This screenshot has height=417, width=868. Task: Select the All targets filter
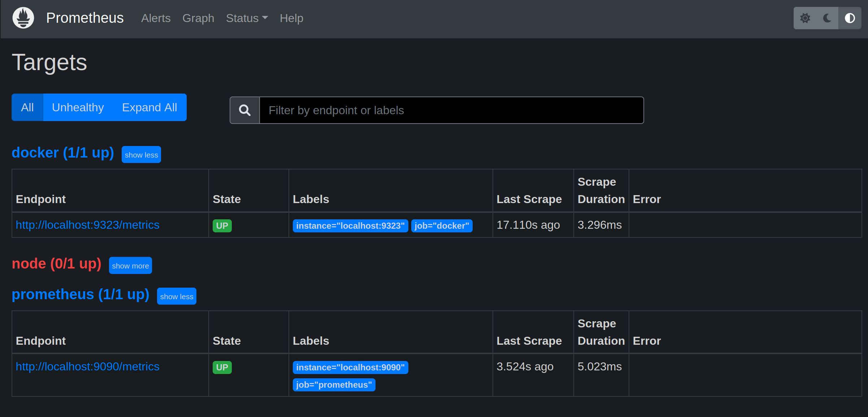(x=27, y=107)
